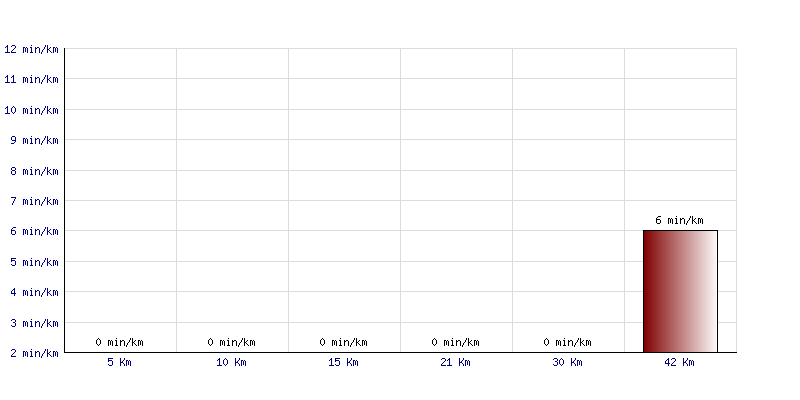Screen dimensions: 800x400
Task: Click the 12 min/km y-axis label
Action: (x=31, y=49)
